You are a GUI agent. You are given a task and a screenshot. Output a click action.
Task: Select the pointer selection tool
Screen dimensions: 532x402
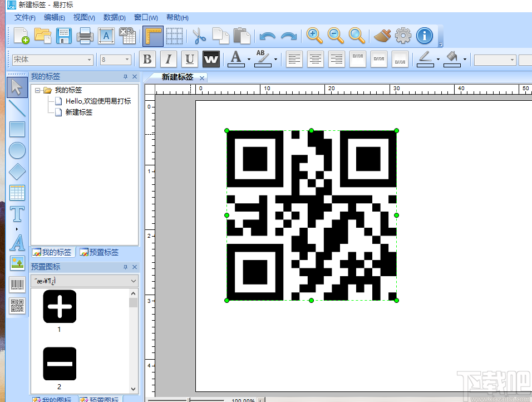click(x=17, y=87)
